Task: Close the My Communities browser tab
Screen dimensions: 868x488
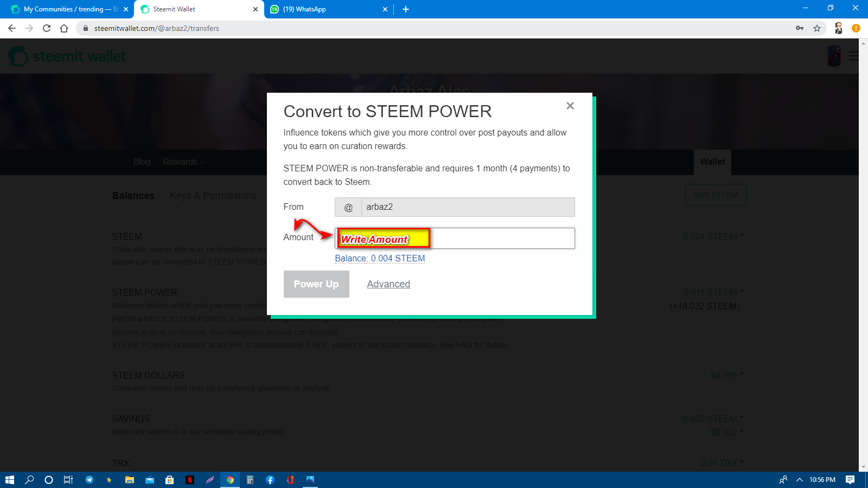Action: coord(126,9)
